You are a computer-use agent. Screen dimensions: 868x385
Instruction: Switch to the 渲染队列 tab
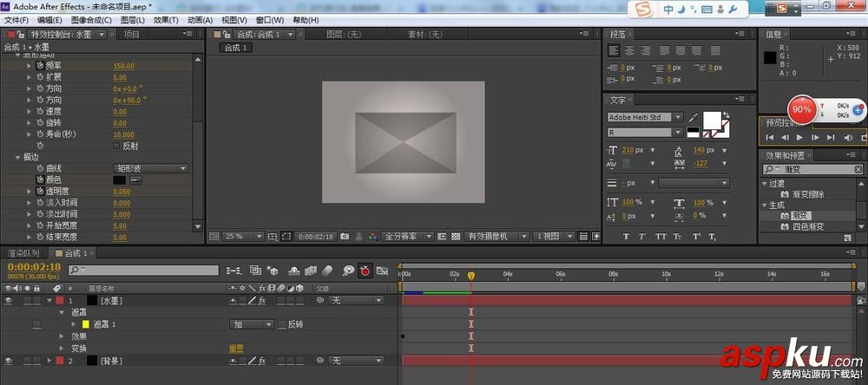pyautogui.click(x=23, y=253)
